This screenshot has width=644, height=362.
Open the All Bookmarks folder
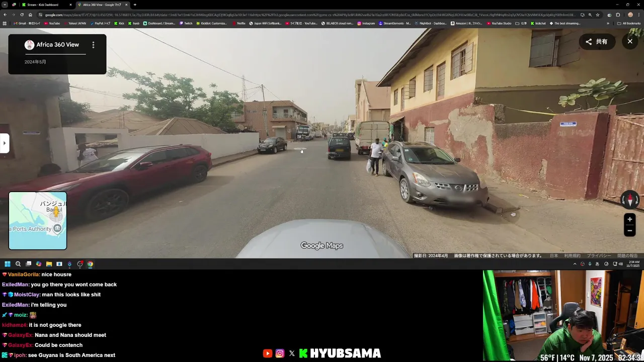(x=628, y=23)
